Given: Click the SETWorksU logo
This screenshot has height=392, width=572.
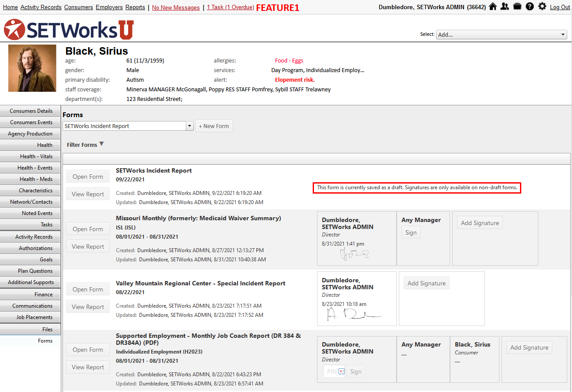Looking at the screenshot, I should 69,30.
